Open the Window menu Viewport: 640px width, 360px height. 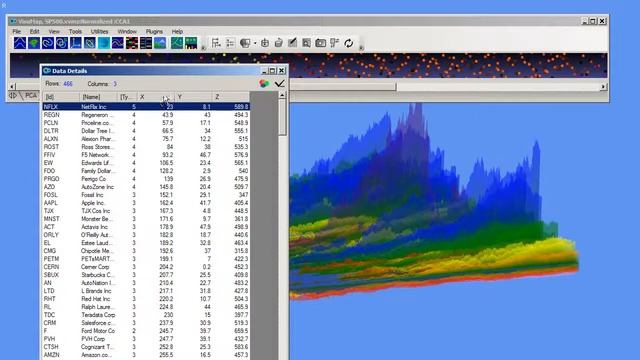pos(127,31)
